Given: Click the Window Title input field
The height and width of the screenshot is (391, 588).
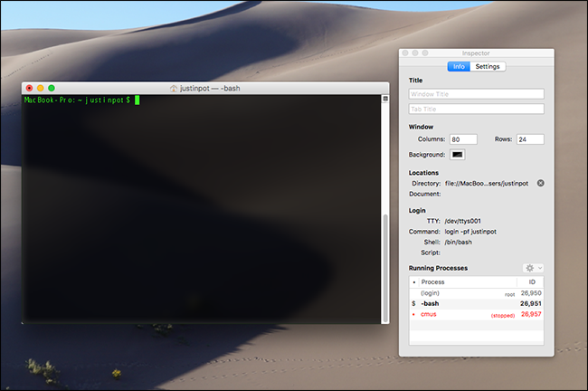Looking at the screenshot, I should tap(476, 94).
